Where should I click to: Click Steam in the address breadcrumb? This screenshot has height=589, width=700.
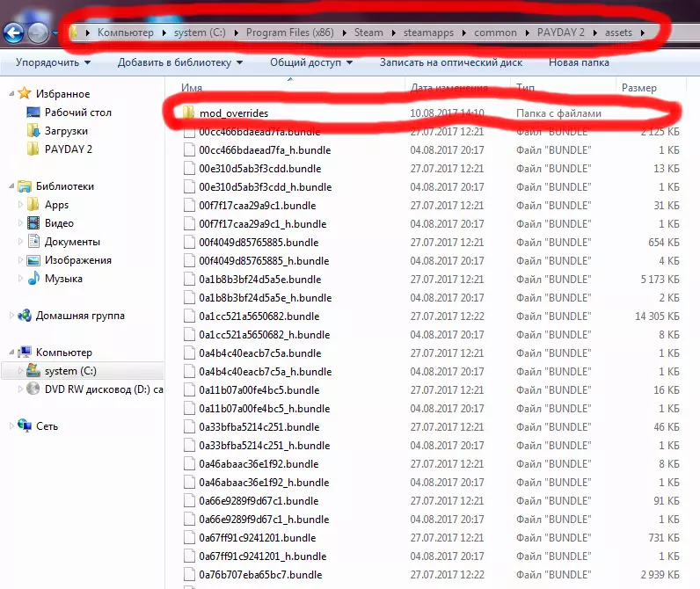[x=368, y=33]
